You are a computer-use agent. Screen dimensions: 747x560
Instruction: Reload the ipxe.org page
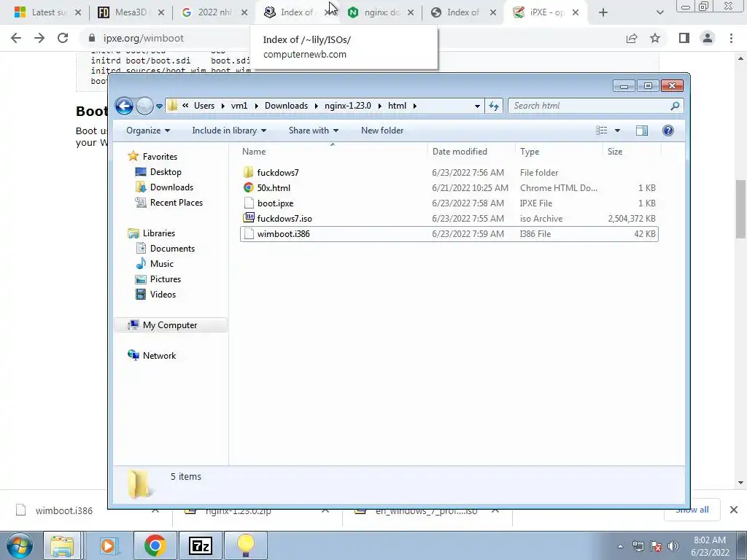point(63,38)
